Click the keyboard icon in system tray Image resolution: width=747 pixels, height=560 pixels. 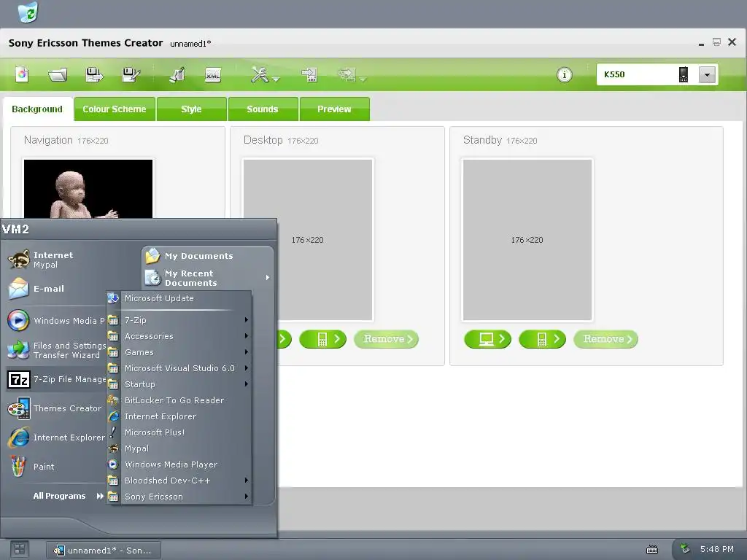pyautogui.click(x=652, y=550)
